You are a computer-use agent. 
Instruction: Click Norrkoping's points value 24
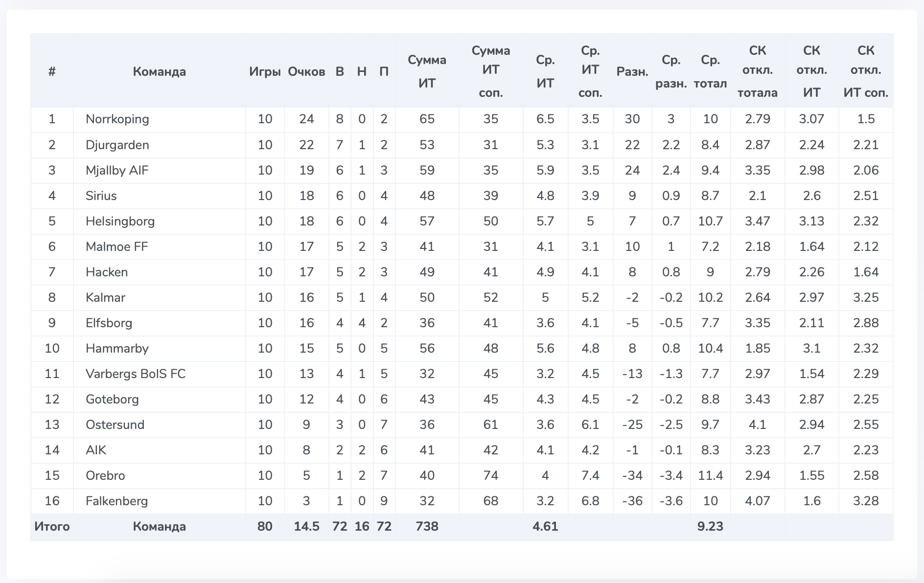306,119
